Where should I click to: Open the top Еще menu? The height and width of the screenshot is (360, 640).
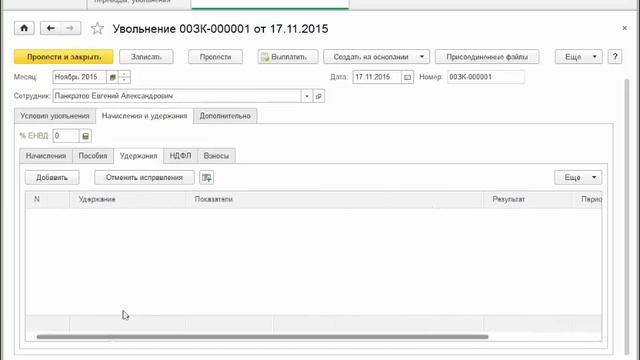coord(578,57)
